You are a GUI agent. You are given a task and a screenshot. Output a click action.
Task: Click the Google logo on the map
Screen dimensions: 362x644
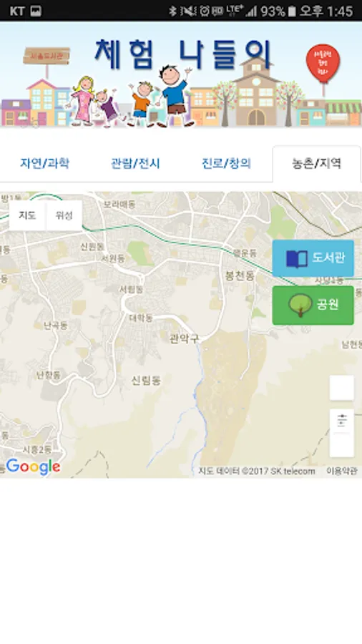click(x=33, y=467)
